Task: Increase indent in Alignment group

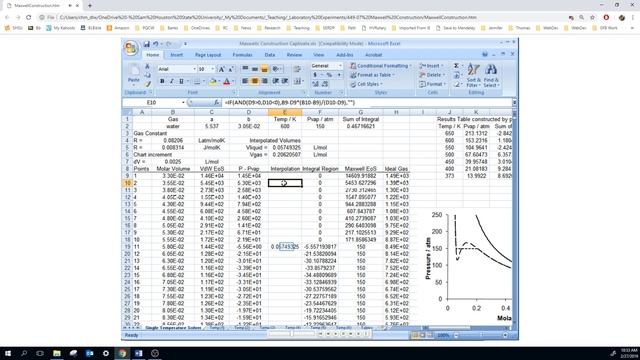Action: pos(285,81)
